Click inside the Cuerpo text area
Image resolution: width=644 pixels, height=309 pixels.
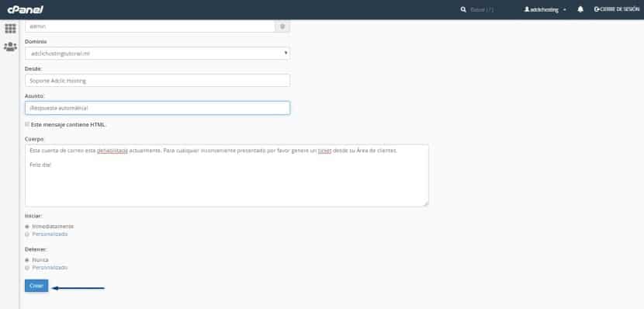[x=227, y=175]
